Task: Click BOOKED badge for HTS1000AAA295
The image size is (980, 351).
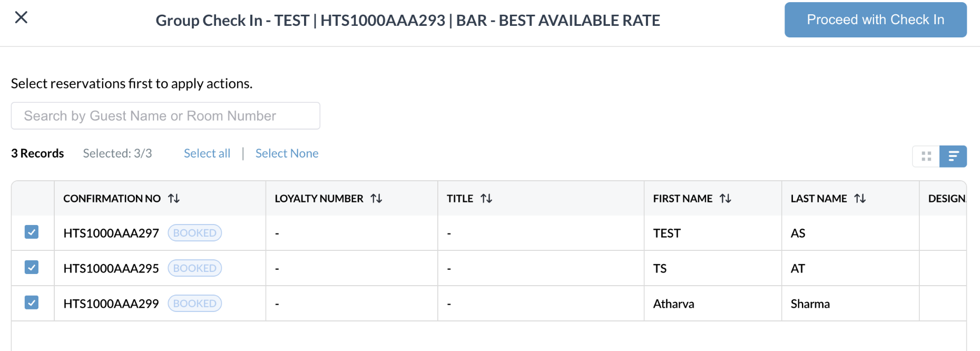Action: tap(195, 268)
